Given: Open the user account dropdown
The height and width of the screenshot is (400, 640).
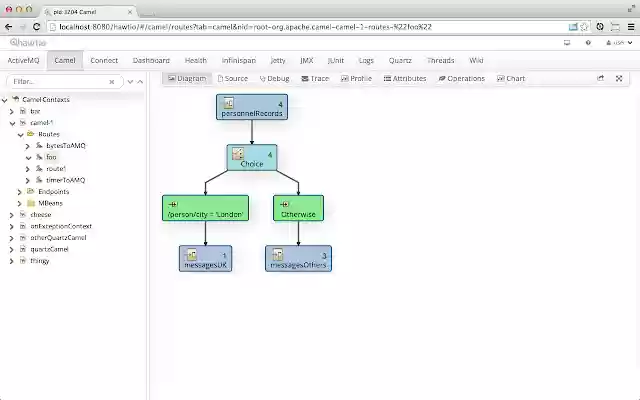Looking at the screenshot, I should pyautogui.click(x=619, y=42).
